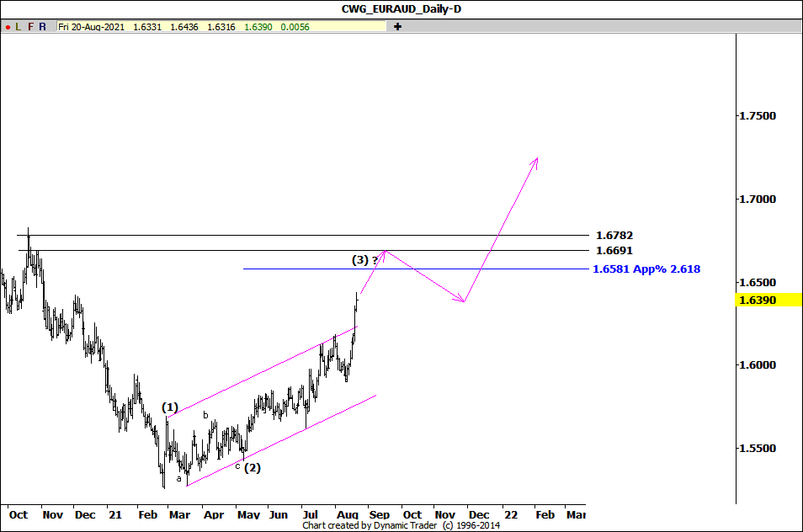Click the Mar label next to Apr

(180, 514)
